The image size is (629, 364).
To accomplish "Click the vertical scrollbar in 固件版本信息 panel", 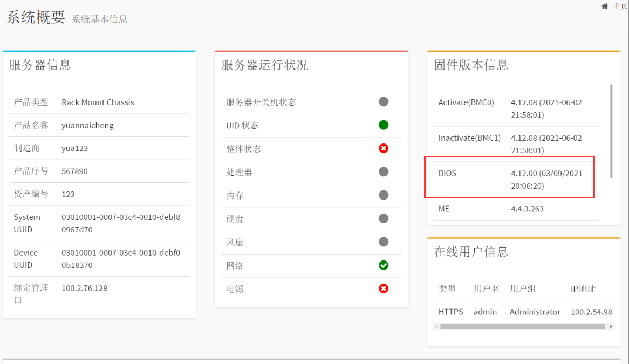I will coord(611,131).
